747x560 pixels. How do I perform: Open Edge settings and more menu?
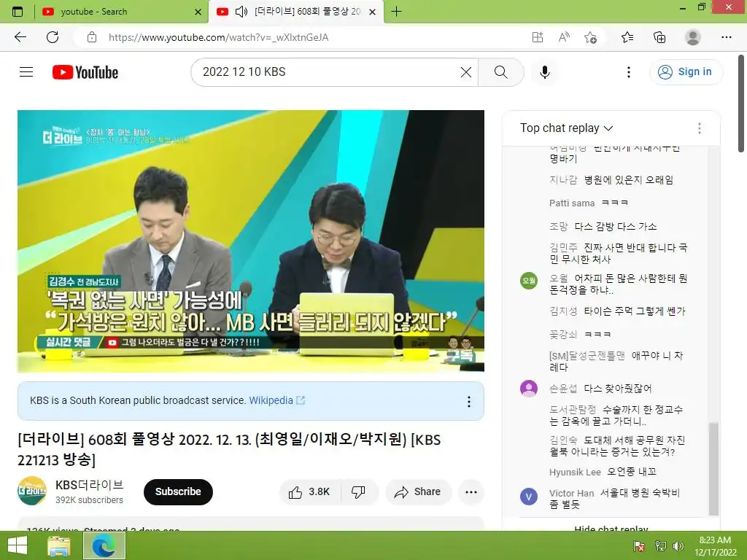click(x=727, y=37)
